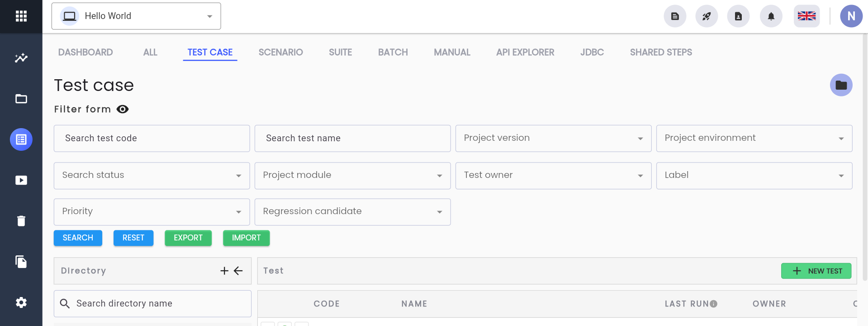Focus the Search directory name field
Viewport: 868px width, 326px height.
click(152, 304)
